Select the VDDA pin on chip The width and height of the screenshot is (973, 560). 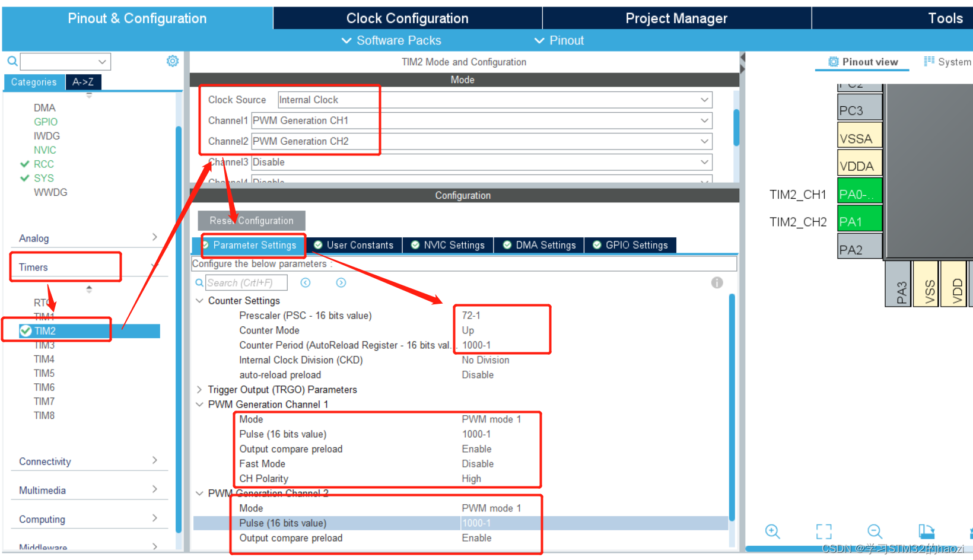[x=860, y=163]
